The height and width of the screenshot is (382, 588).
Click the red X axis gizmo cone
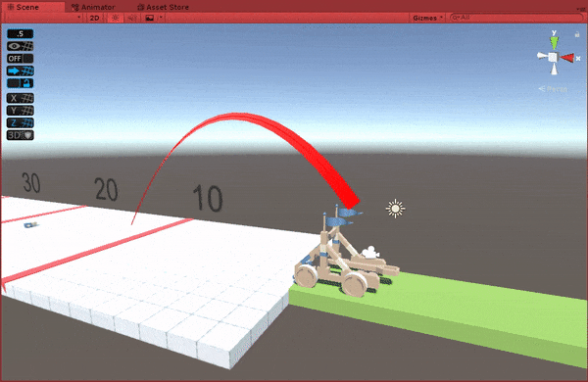pos(567,58)
